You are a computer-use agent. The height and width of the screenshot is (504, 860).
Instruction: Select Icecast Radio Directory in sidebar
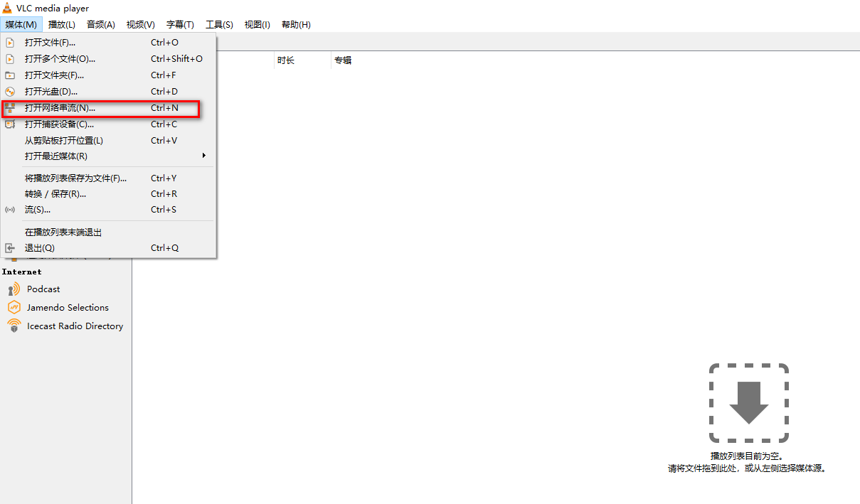[75, 326]
